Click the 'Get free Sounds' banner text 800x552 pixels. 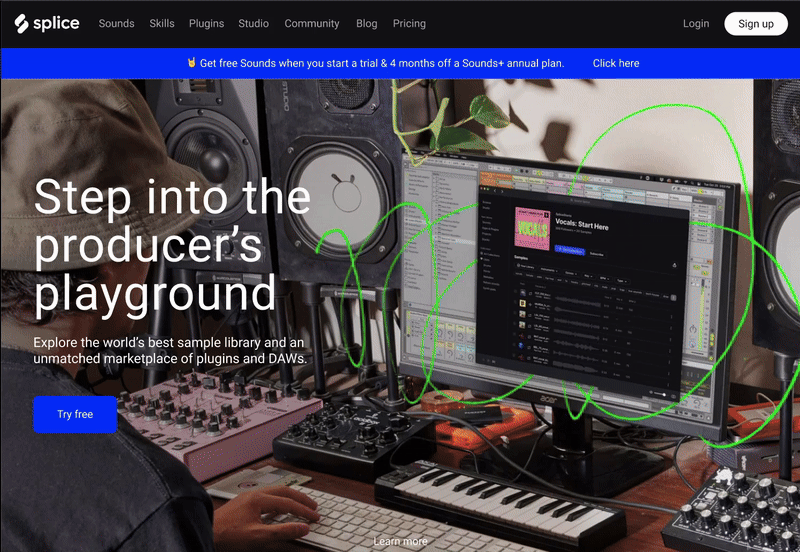(x=382, y=63)
